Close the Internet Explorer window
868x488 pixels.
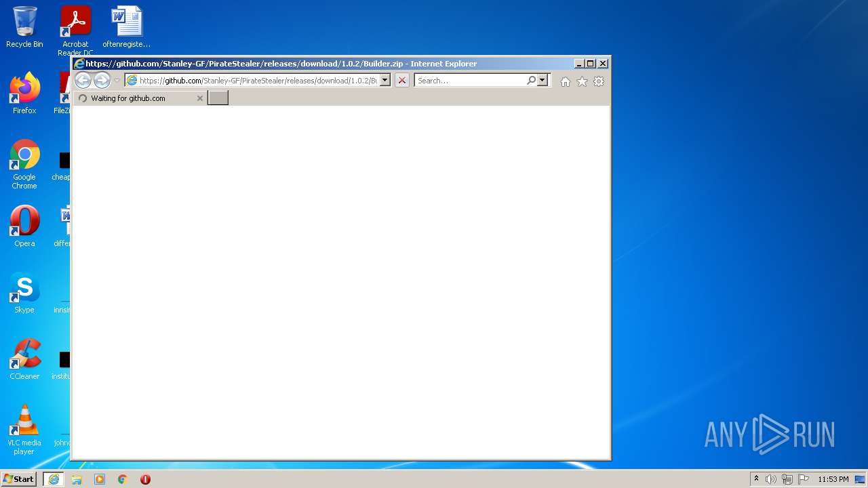pyautogui.click(x=603, y=64)
